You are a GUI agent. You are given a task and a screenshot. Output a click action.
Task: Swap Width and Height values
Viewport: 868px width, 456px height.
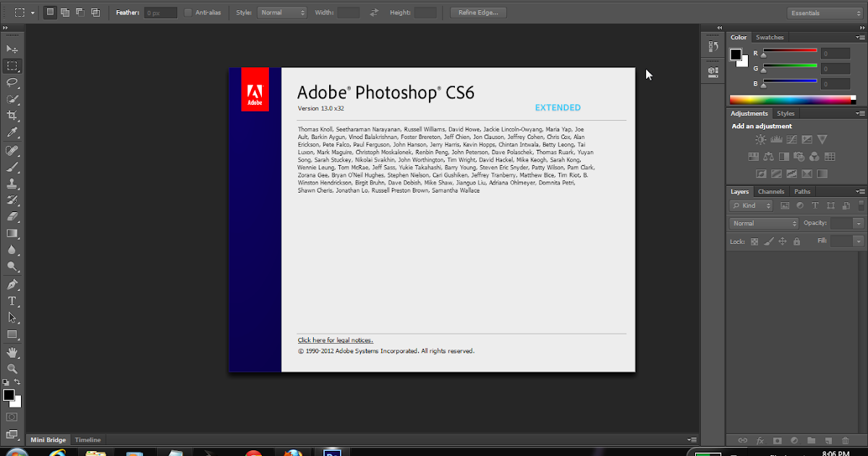click(373, 12)
